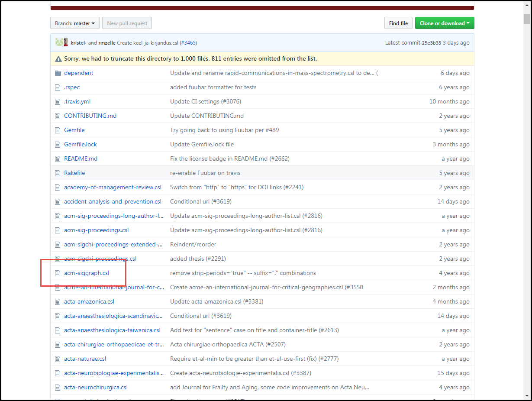Click the file icon beside Gemfile
The width and height of the screenshot is (532, 401).
pos(58,130)
